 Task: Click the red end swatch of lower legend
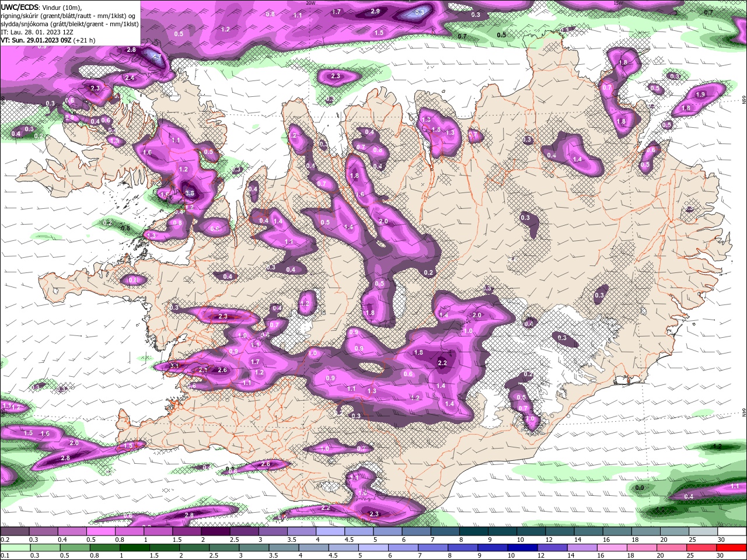[732, 547]
